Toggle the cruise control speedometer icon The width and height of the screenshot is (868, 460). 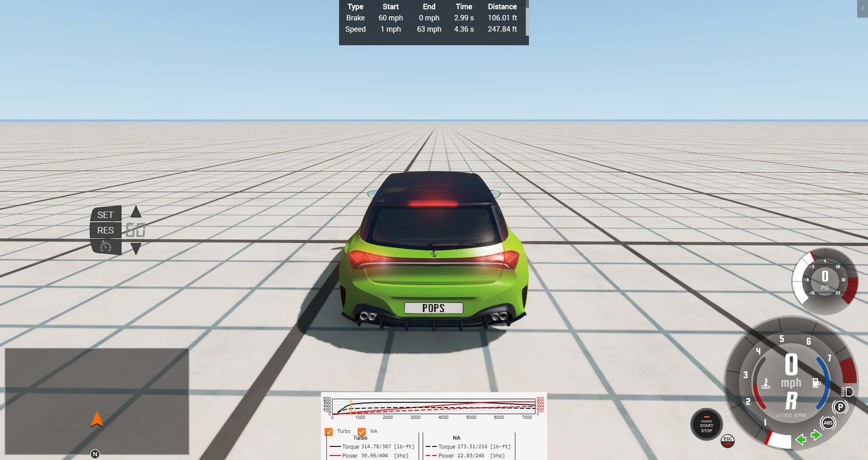point(106,247)
